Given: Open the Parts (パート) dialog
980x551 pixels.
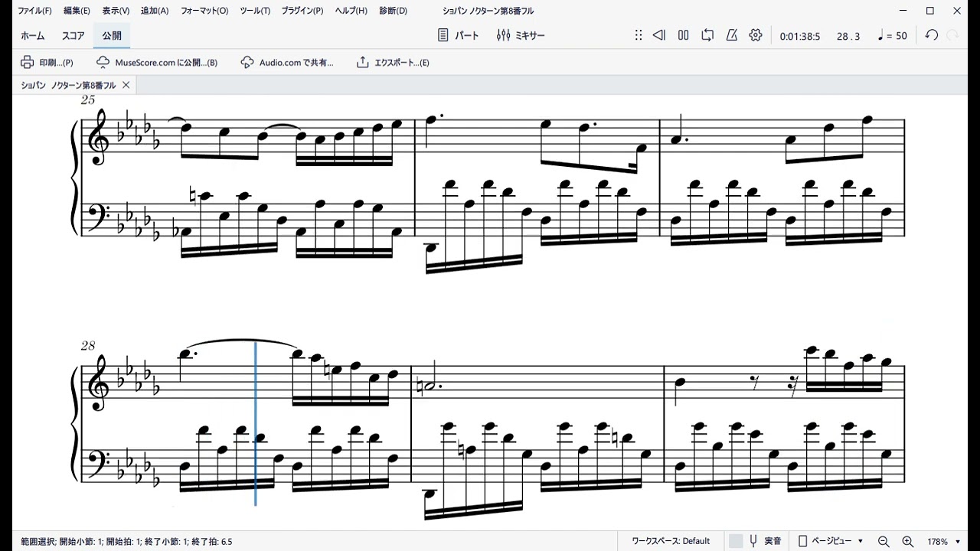Looking at the screenshot, I should click(458, 35).
